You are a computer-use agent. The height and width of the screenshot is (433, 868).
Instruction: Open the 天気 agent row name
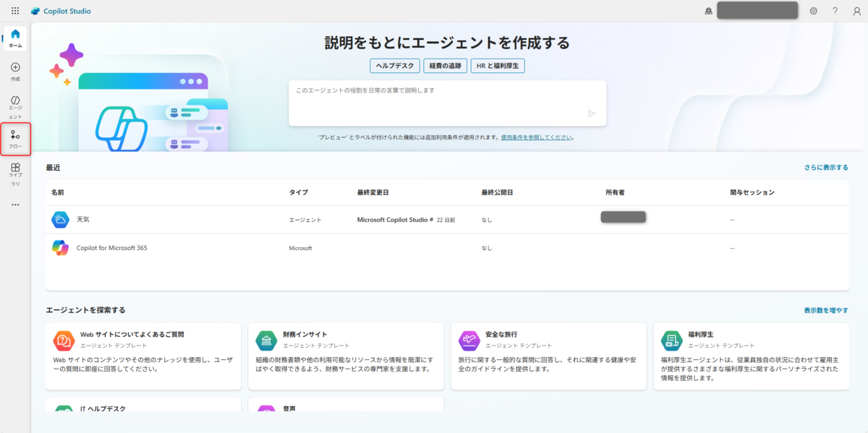[83, 219]
